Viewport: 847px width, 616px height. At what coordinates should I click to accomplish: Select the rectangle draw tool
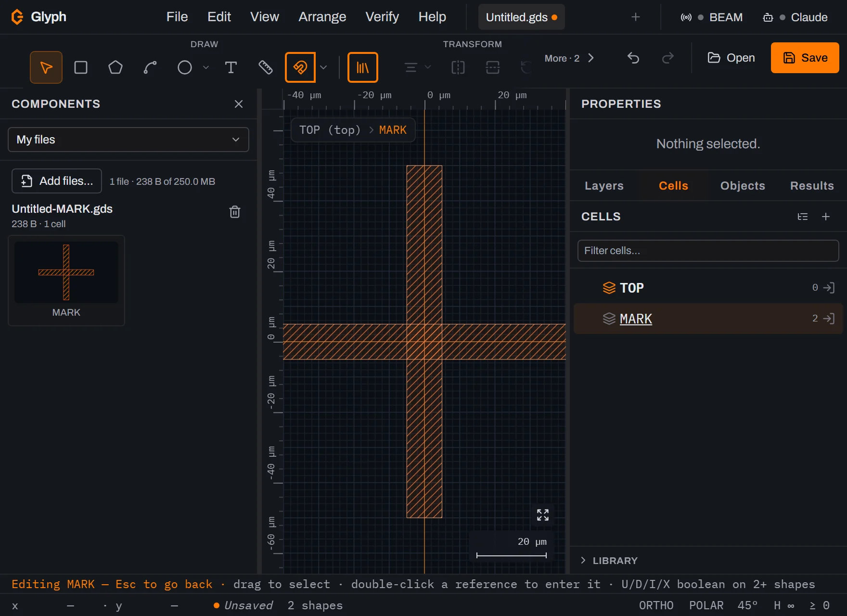tap(81, 67)
